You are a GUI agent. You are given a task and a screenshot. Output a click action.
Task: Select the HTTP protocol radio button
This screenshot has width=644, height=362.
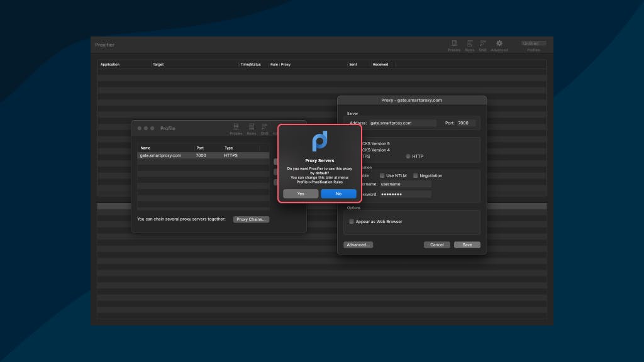[x=408, y=156]
